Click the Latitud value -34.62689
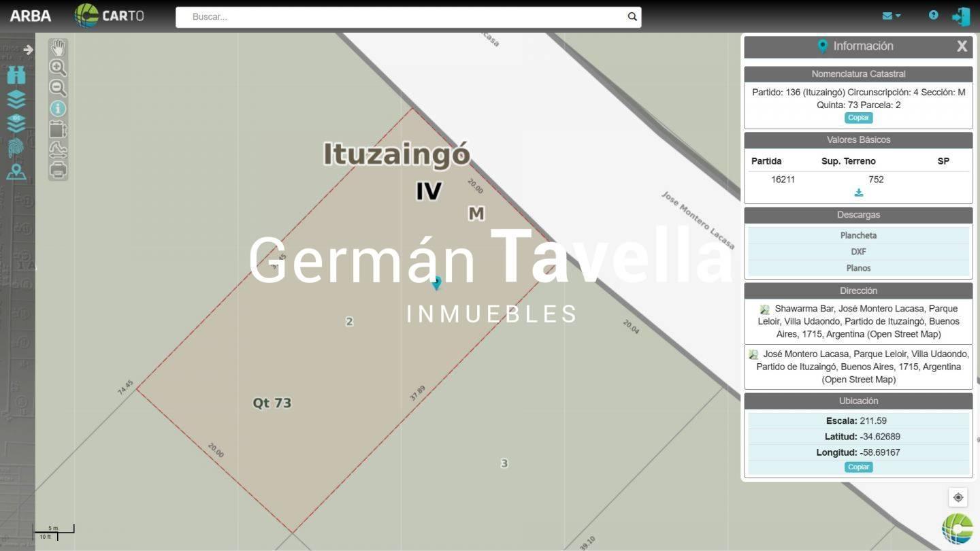Screen dimensions: 980x551 (880, 437)
